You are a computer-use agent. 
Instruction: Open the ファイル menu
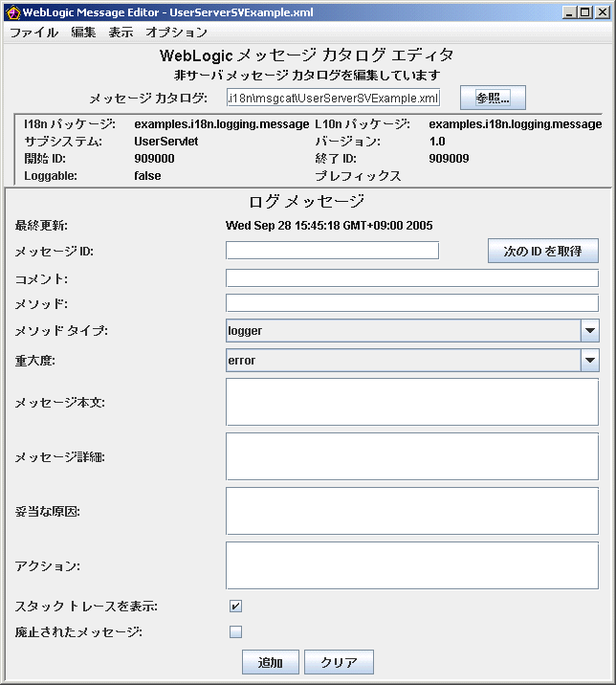click(33, 33)
